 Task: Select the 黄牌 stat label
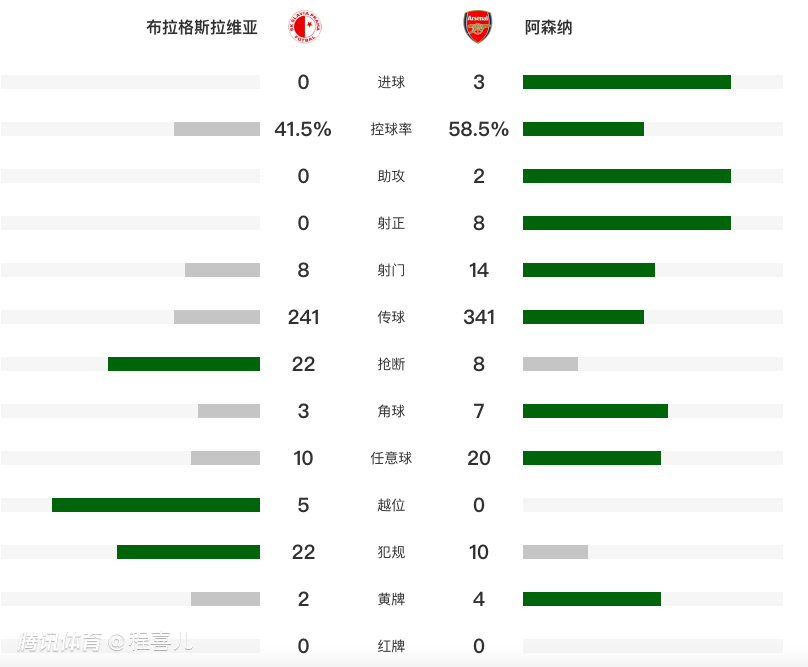(391, 599)
